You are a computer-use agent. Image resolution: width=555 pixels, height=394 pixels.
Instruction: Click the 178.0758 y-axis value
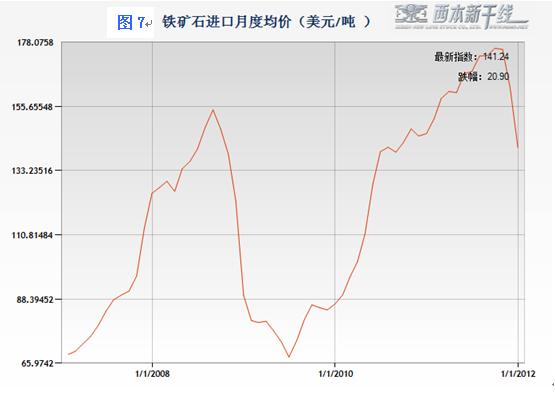[x=35, y=42]
